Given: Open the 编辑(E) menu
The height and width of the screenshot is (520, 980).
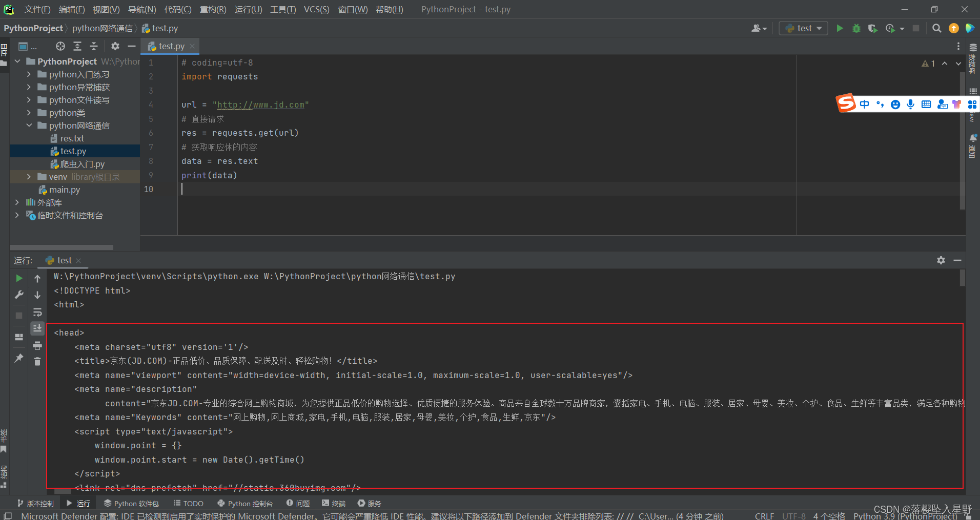Looking at the screenshot, I should point(72,9).
